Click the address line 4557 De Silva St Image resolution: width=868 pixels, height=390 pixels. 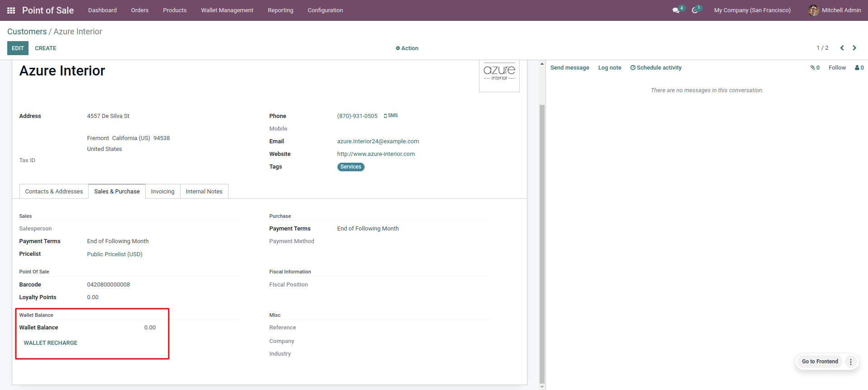point(108,116)
